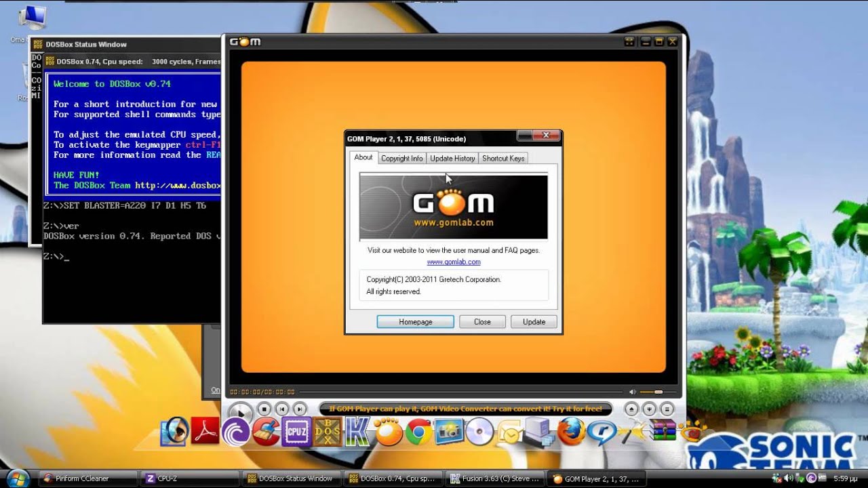Open the mail envelope icon in dock
This screenshot has height=488, width=868.
[510, 431]
